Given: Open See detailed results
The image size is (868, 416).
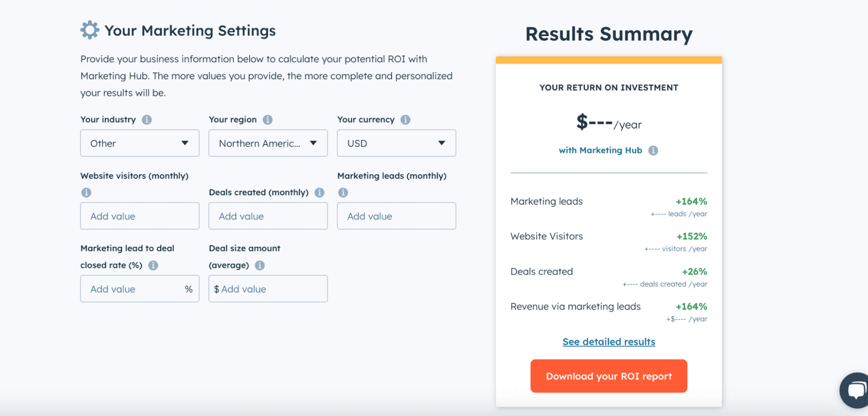Looking at the screenshot, I should (608, 342).
